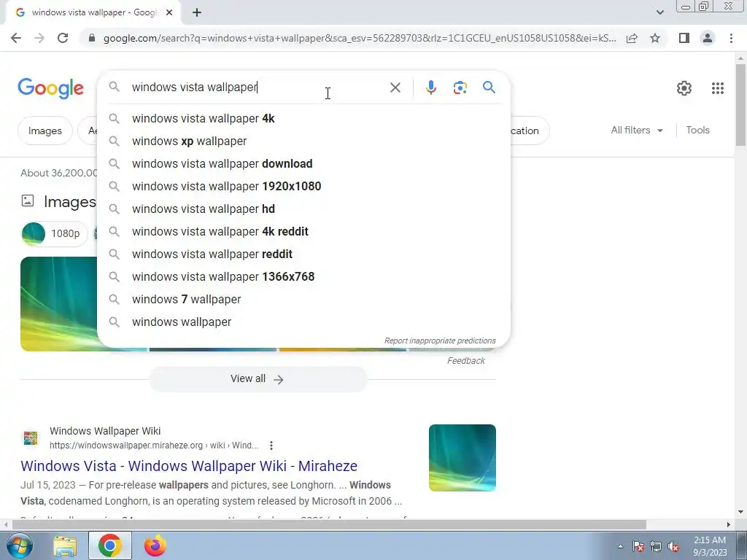Start voice search with microphone

[x=431, y=87]
